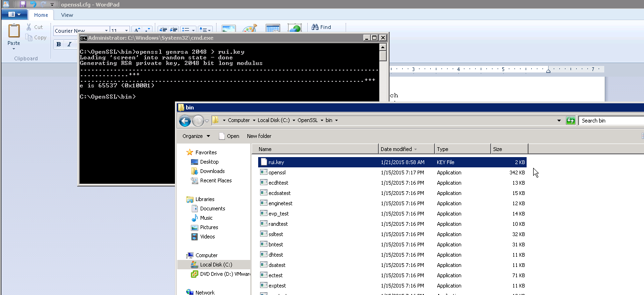
Task: Select the evp_test application icon
Action: tap(264, 214)
